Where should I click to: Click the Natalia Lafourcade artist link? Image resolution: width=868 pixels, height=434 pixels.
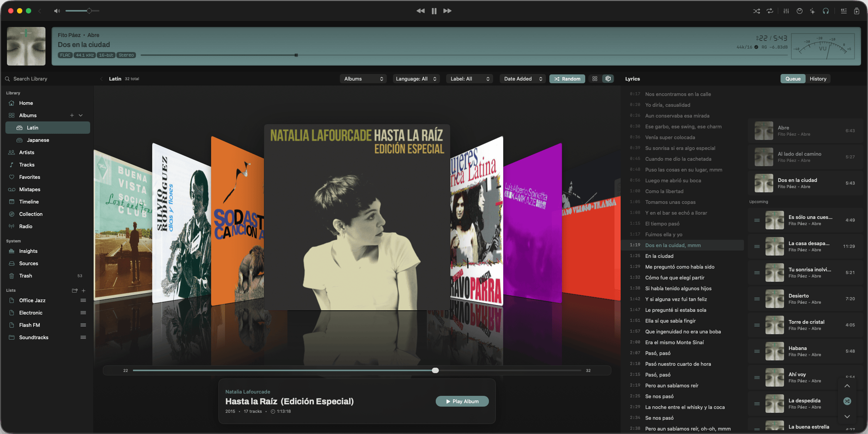[248, 392]
